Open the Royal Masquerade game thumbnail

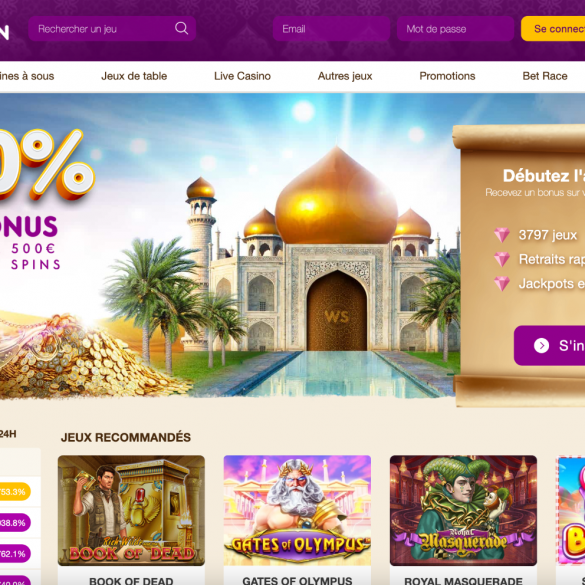[x=463, y=510]
